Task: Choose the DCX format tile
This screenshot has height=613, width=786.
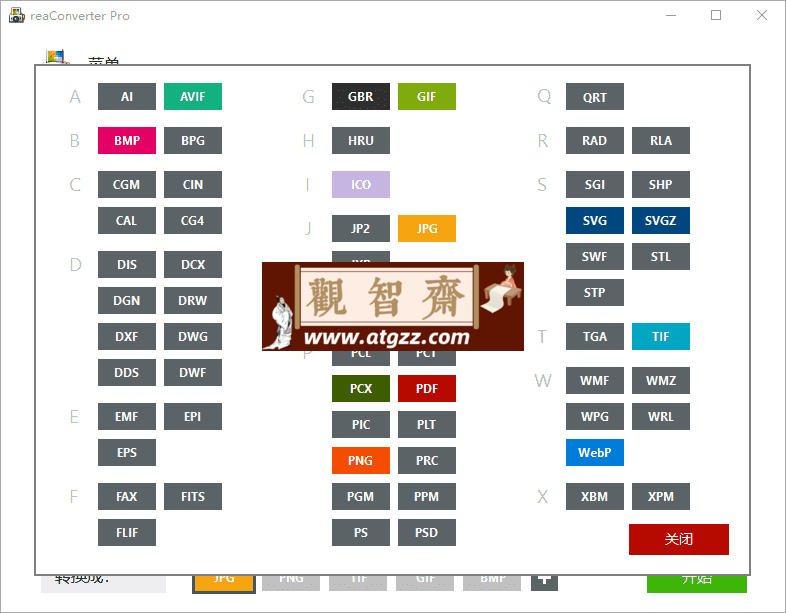Action: 193,265
